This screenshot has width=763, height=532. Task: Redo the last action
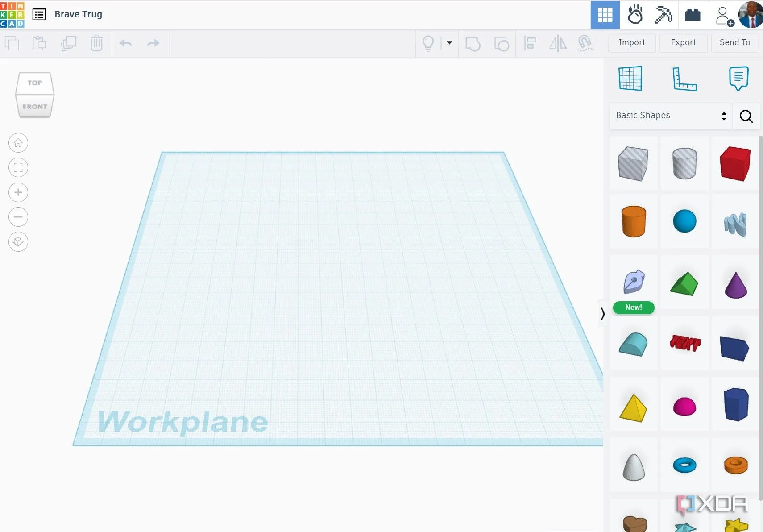click(x=153, y=43)
